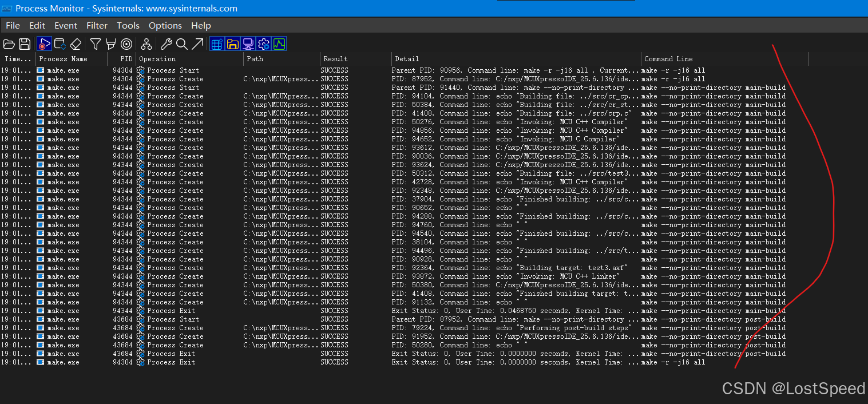Click the Detail column header

(x=517, y=59)
